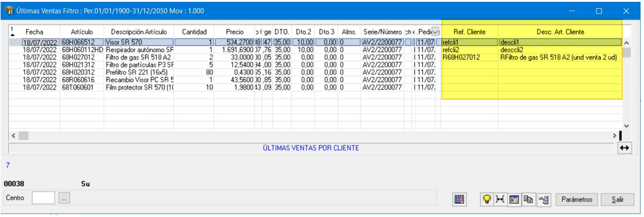
Task: Click the DTO. column header
Action: pos(282,32)
